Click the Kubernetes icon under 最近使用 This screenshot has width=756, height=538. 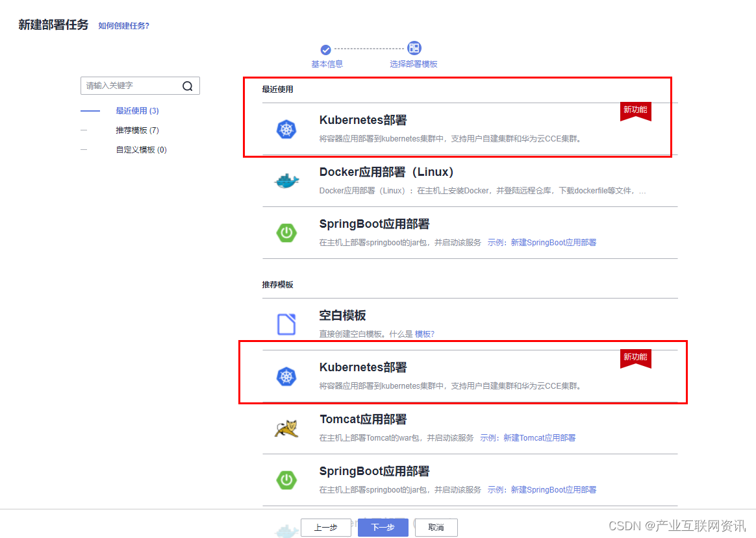click(286, 129)
